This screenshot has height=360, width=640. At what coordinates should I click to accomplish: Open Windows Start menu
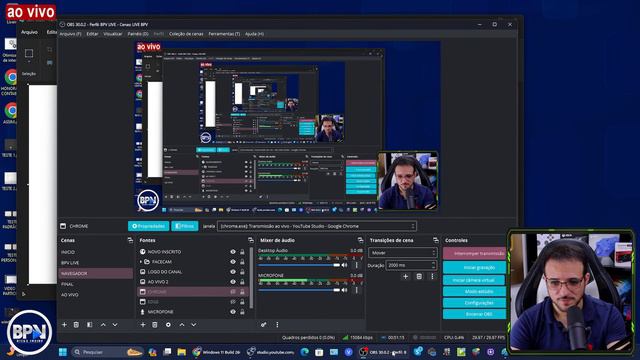tap(63, 352)
